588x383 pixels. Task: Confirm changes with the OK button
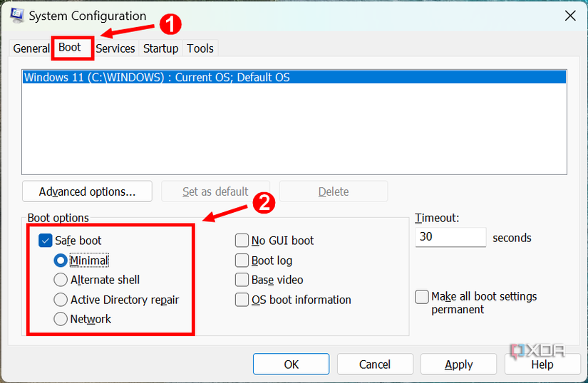click(x=291, y=364)
